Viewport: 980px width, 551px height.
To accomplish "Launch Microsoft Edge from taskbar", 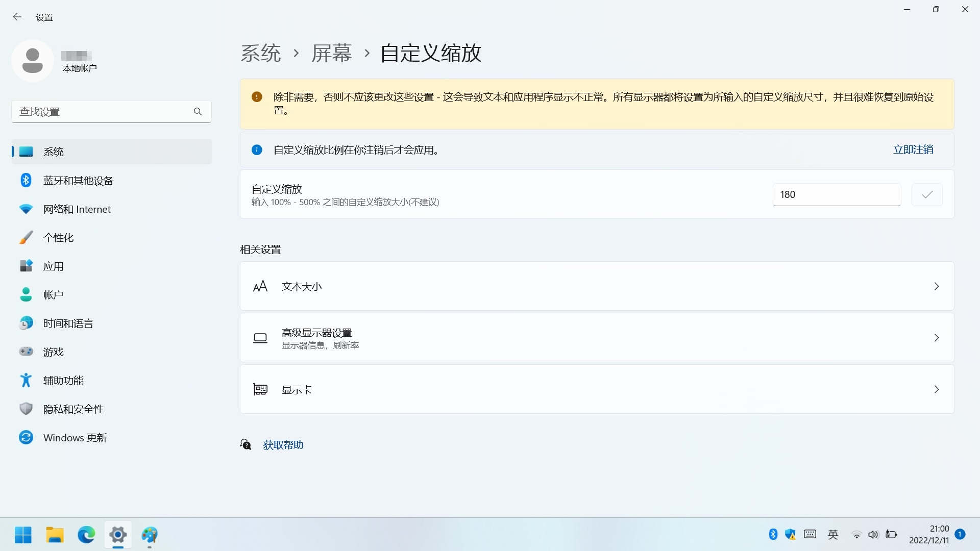I will pyautogui.click(x=86, y=535).
